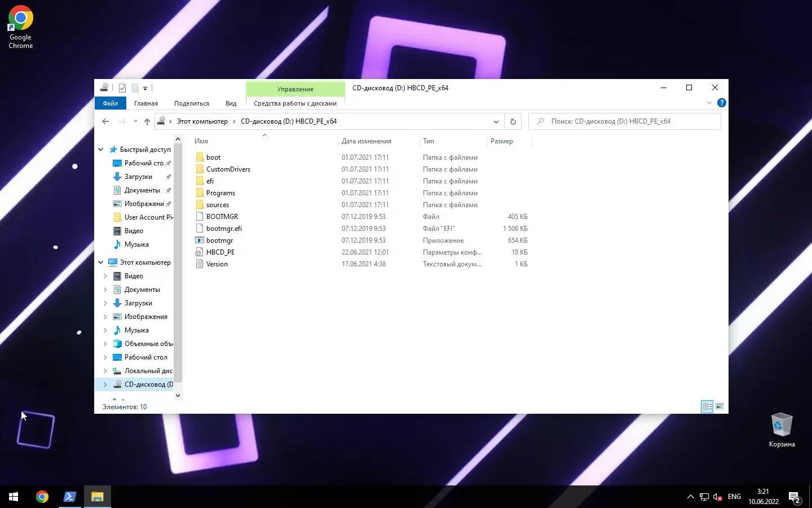Viewport: 812px width, 508px height.
Task: Open network status tray icon
Action: 704,497
